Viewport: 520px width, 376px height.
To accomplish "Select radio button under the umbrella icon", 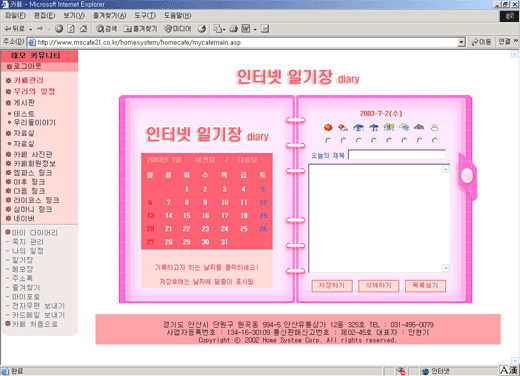I will coord(374,141).
